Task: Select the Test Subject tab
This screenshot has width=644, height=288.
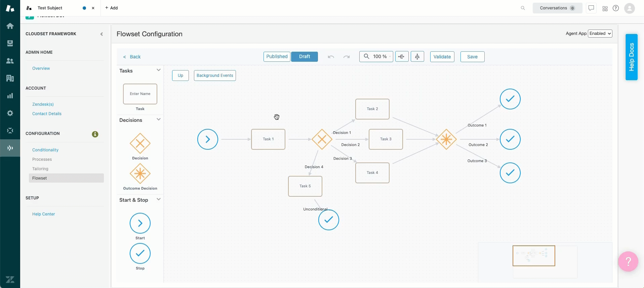Action: [50, 8]
